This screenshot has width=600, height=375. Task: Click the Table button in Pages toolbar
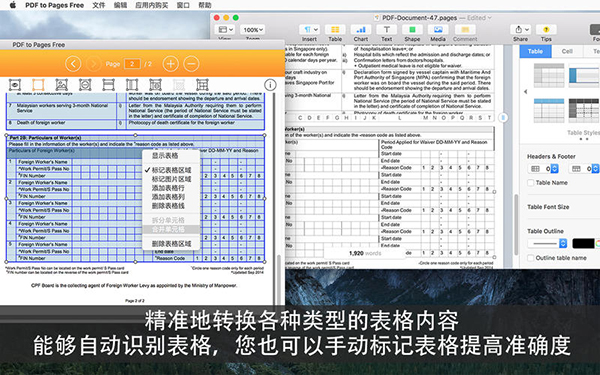click(335, 30)
